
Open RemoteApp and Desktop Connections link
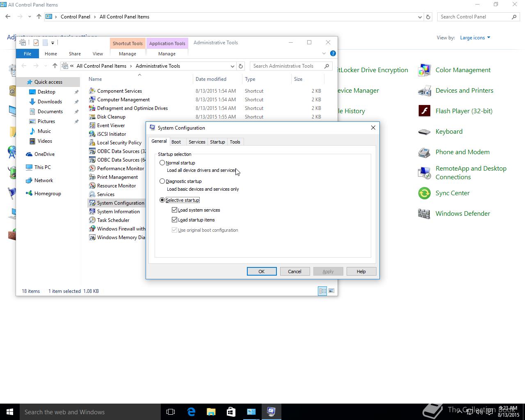click(471, 173)
